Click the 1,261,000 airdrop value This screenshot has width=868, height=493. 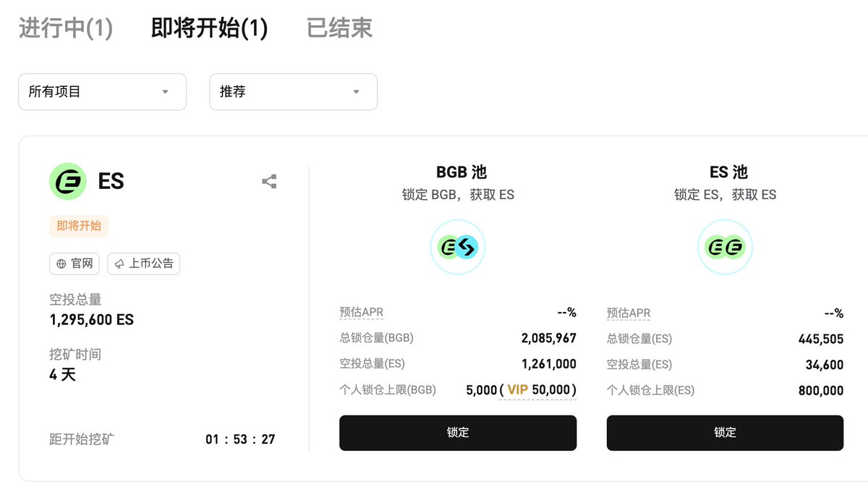pyautogui.click(x=548, y=364)
